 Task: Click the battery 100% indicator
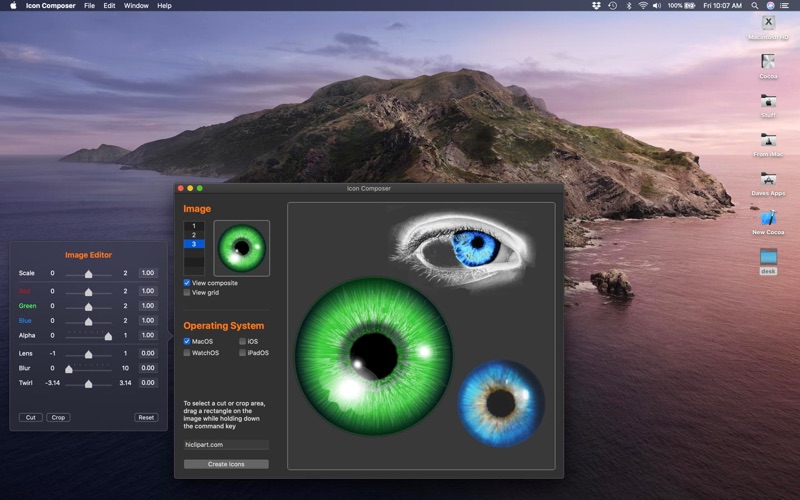[681, 6]
